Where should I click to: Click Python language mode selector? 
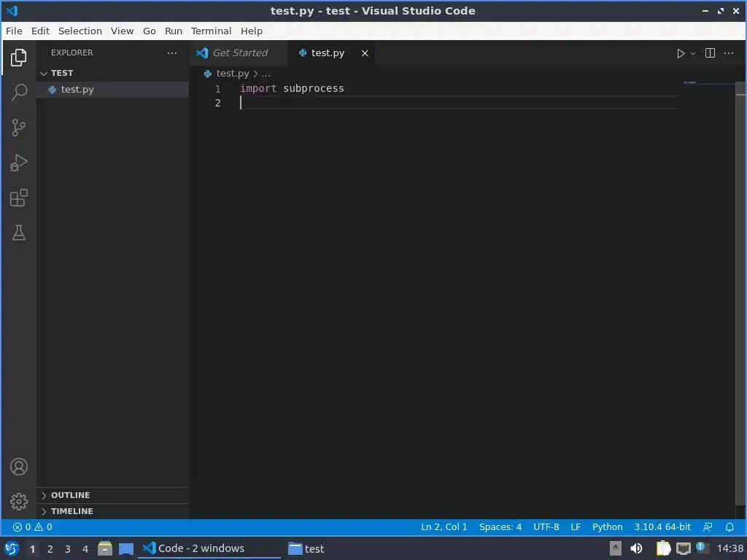point(608,527)
